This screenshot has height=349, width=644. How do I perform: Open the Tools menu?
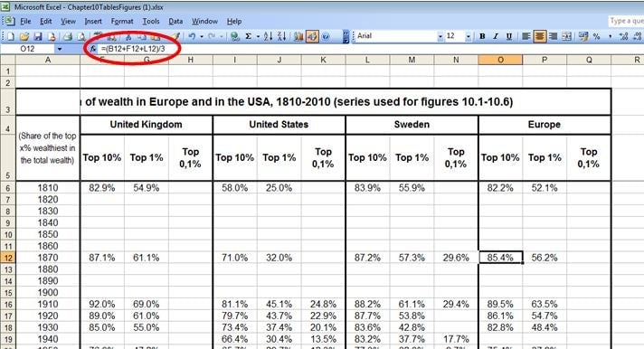[x=151, y=22]
